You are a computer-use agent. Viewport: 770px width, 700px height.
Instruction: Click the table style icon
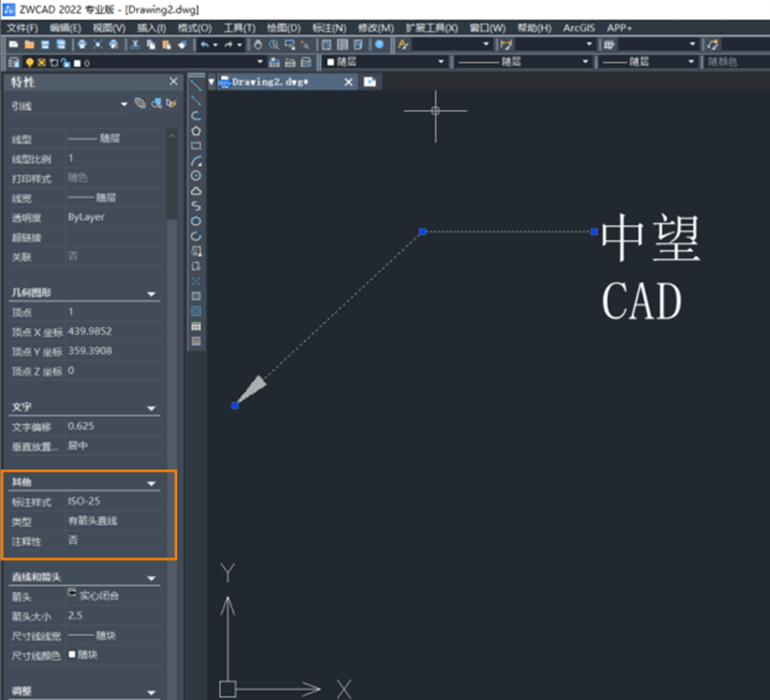pyautogui.click(x=610, y=44)
